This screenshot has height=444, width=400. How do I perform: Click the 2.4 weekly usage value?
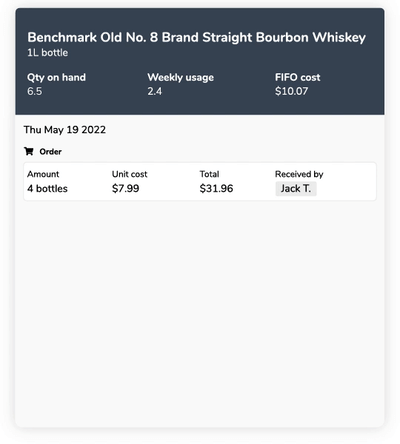tap(155, 91)
